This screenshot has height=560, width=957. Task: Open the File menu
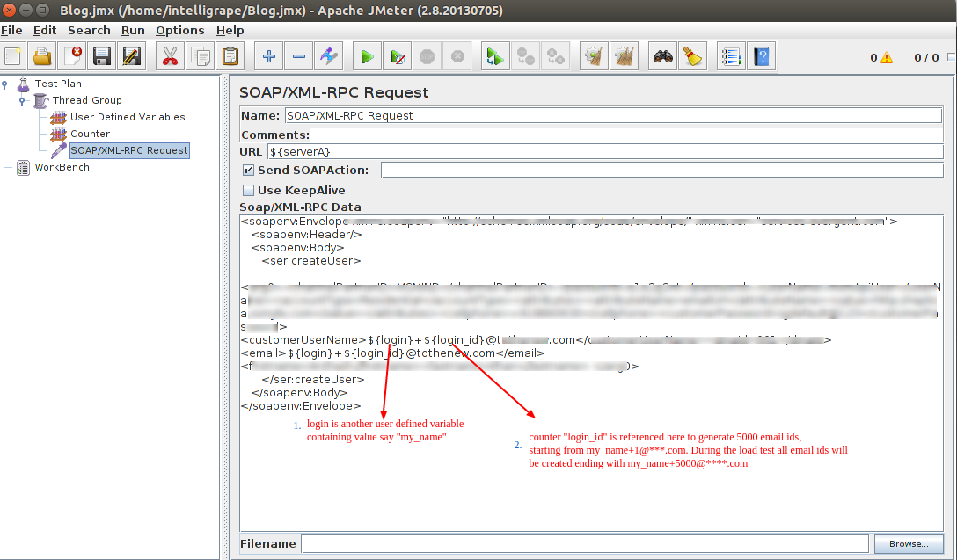pyautogui.click(x=11, y=31)
